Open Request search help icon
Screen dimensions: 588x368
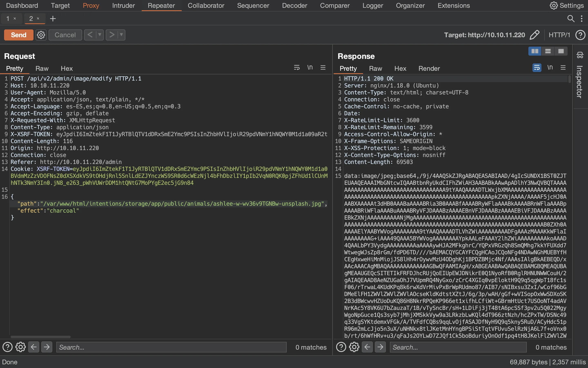pos(8,347)
